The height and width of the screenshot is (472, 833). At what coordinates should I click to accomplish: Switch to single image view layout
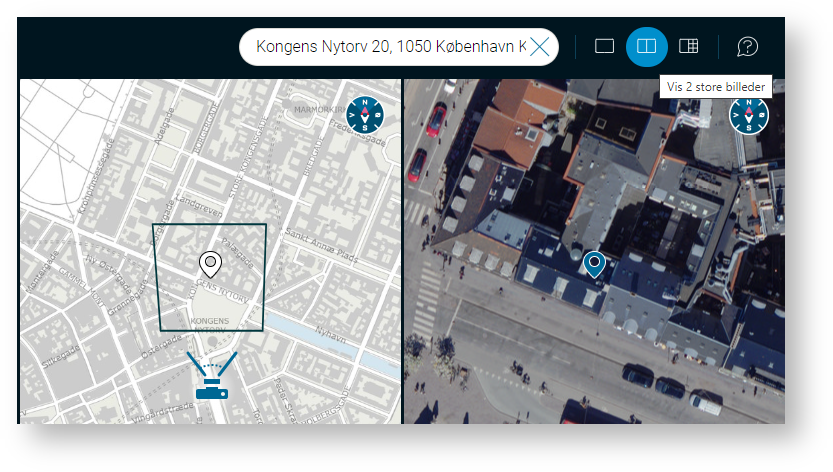pos(604,46)
